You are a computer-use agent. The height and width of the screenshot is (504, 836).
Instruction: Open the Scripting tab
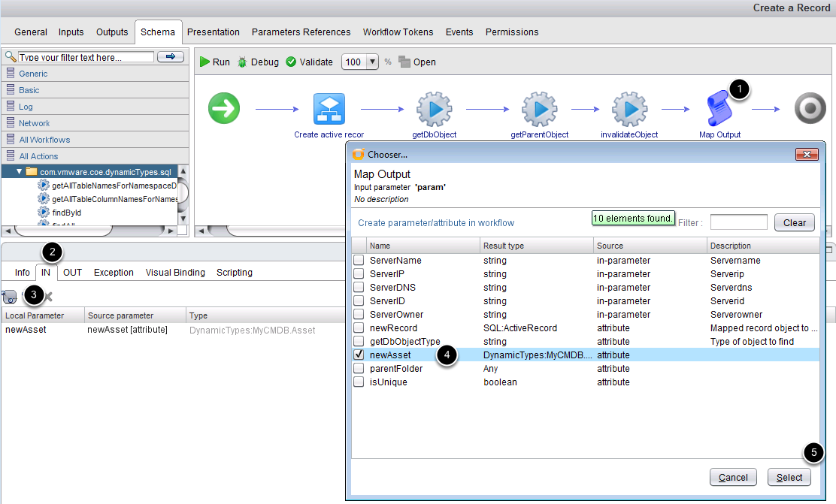[x=235, y=272]
